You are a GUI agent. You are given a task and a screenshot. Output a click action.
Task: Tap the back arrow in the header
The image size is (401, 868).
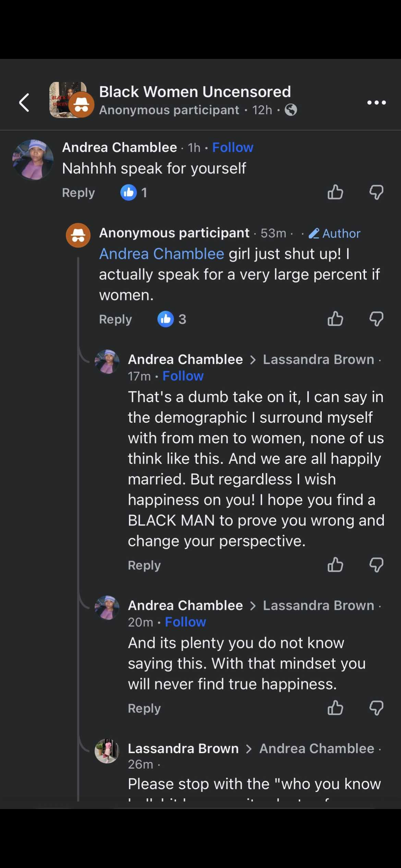[24, 103]
